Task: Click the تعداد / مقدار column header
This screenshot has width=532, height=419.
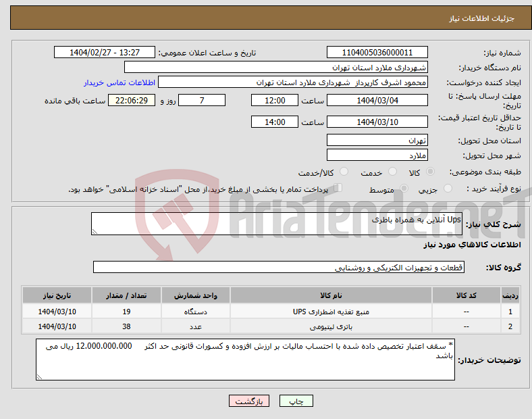Action: pyautogui.click(x=126, y=295)
